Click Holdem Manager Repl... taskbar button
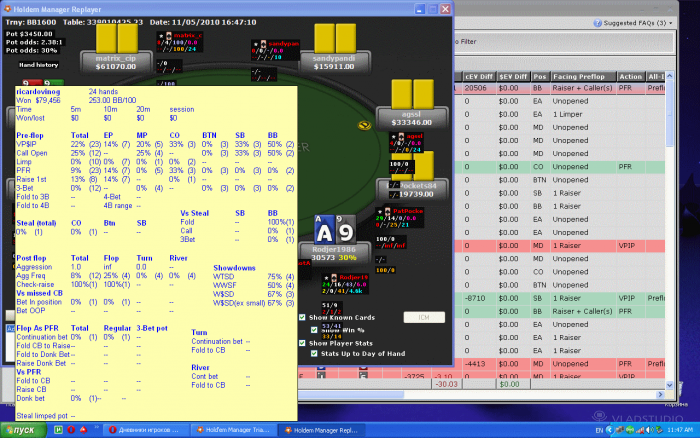The image size is (700, 438). pos(322,430)
